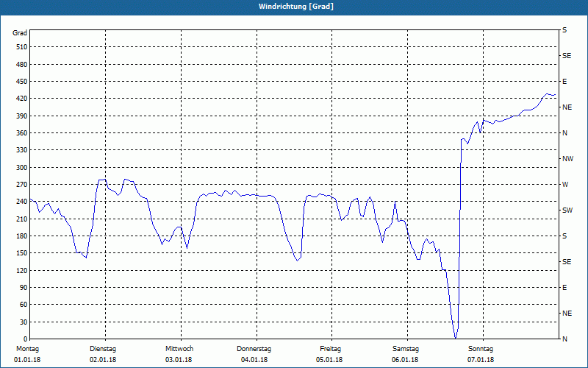The width and height of the screenshot is (588, 368).
Task: Click the 150 value on the left axis
Action: pos(21,253)
